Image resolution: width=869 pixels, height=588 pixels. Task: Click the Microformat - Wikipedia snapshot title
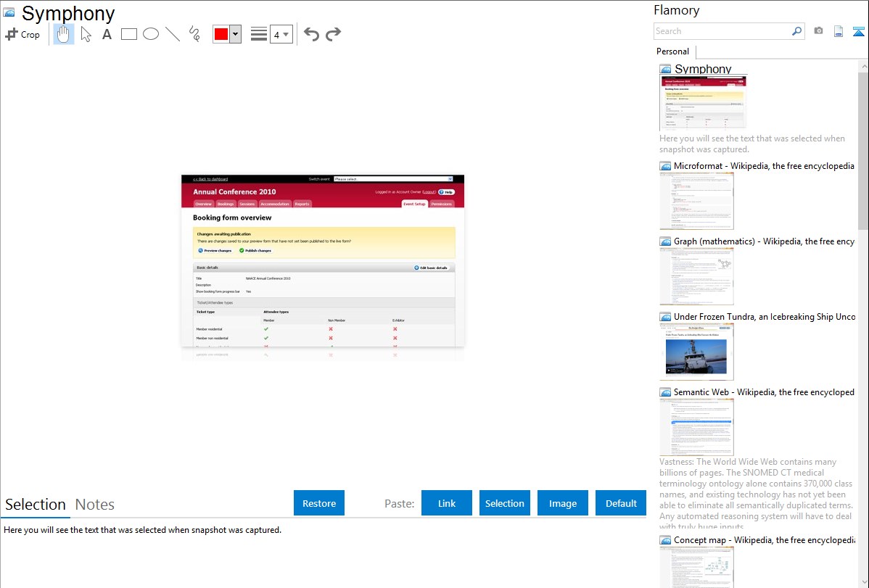coord(764,166)
